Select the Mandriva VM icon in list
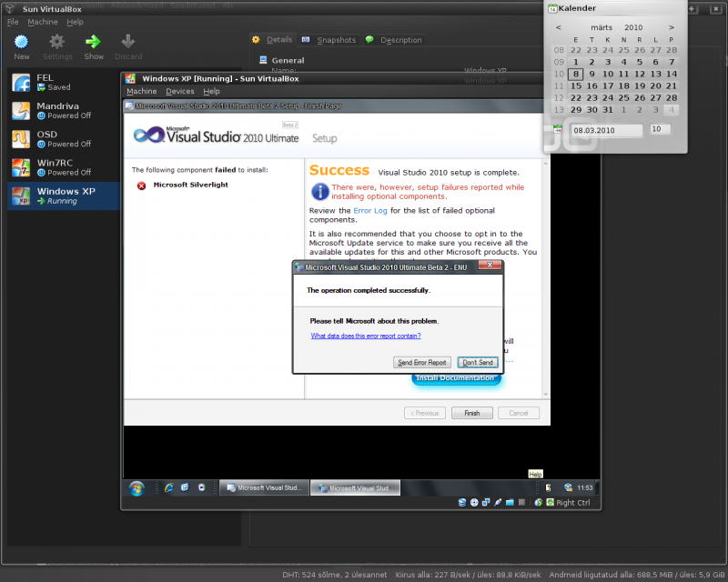 21,111
